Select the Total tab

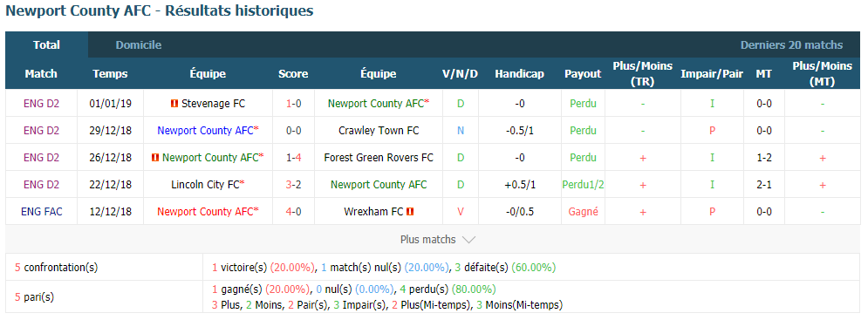(46, 44)
